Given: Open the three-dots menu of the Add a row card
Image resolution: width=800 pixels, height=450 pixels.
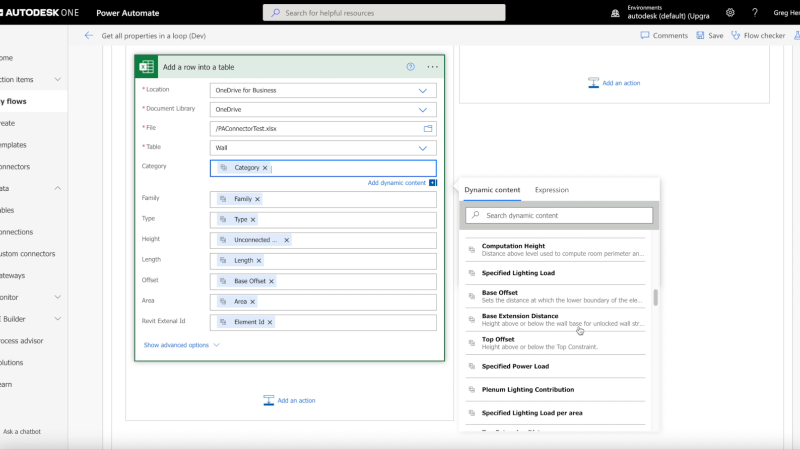Looking at the screenshot, I should (433, 67).
